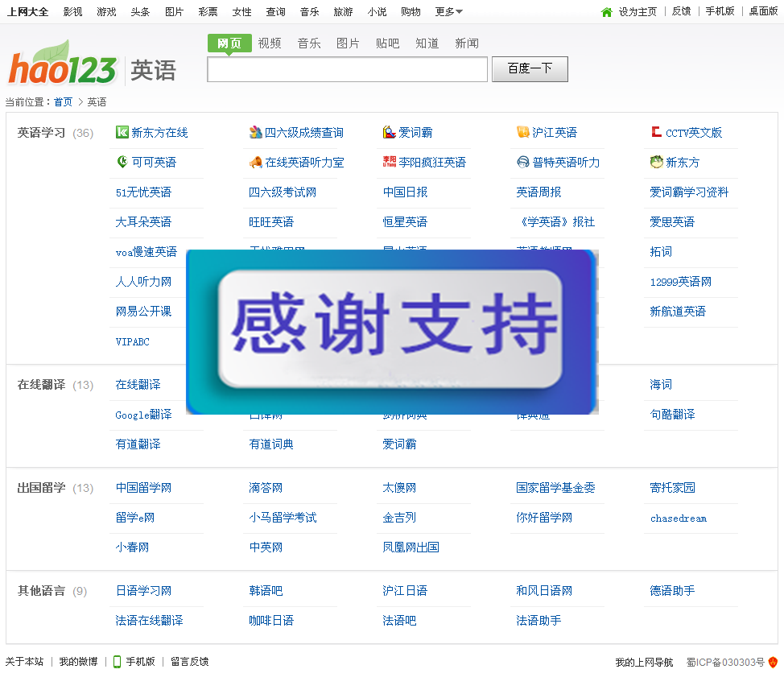Click the 新东方 site icon
Image resolution: width=784 pixels, height=694 pixels.
(x=657, y=162)
